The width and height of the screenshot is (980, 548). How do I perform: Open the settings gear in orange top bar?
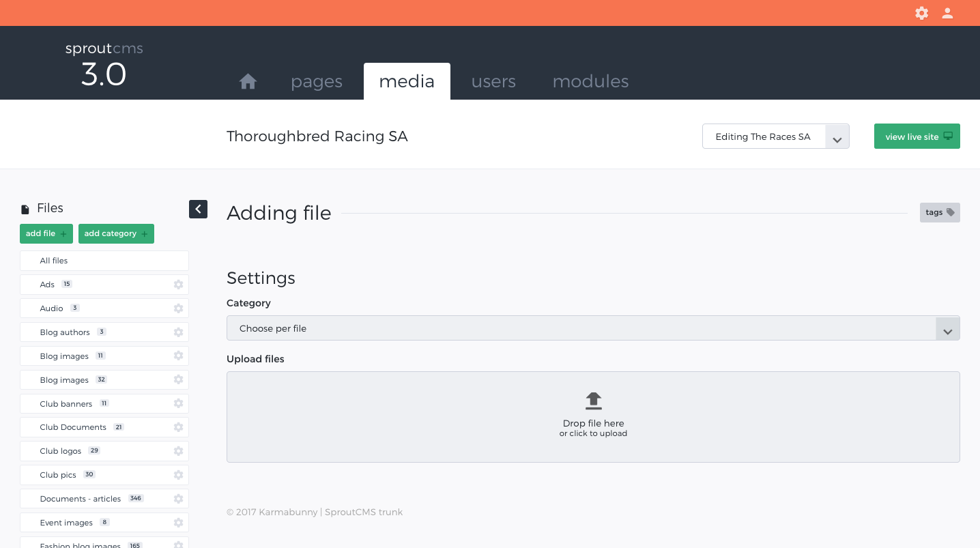pyautogui.click(x=921, y=13)
